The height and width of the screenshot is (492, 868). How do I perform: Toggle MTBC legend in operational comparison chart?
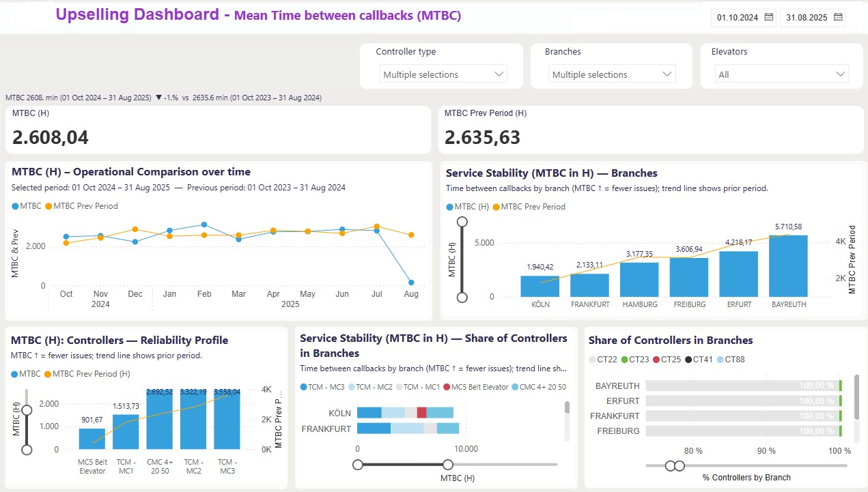(15, 206)
